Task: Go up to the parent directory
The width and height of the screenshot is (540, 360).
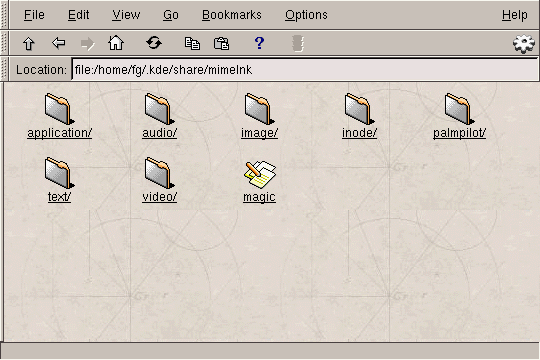Action: point(29,43)
